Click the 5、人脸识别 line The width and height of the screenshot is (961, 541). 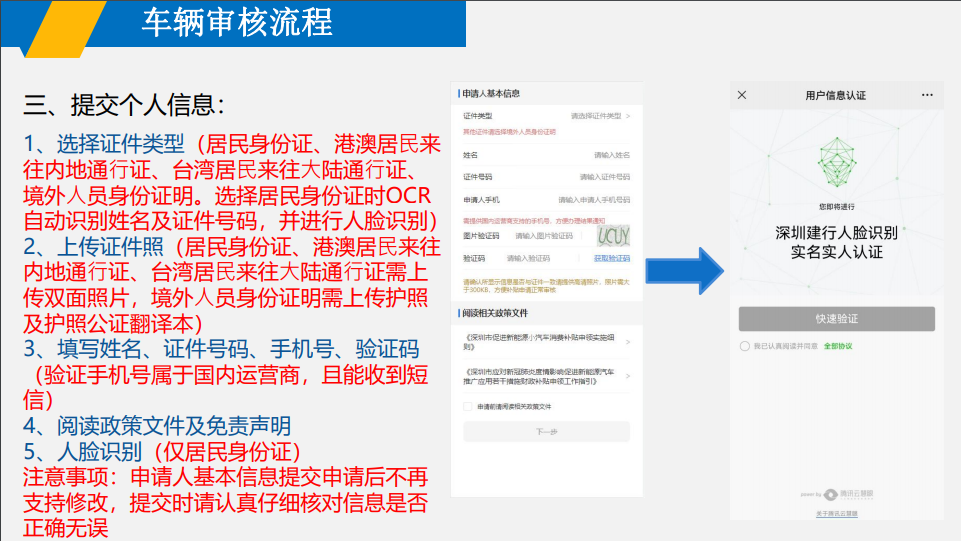(x=162, y=452)
